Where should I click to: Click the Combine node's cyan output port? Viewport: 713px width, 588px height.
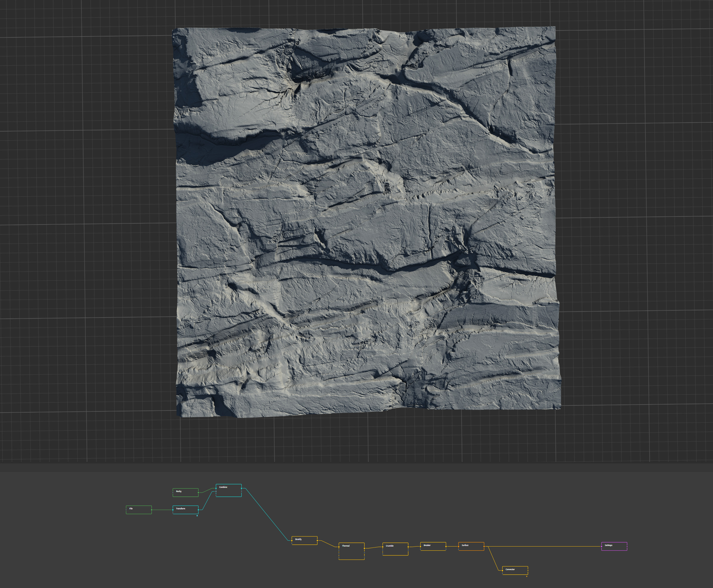242,488
